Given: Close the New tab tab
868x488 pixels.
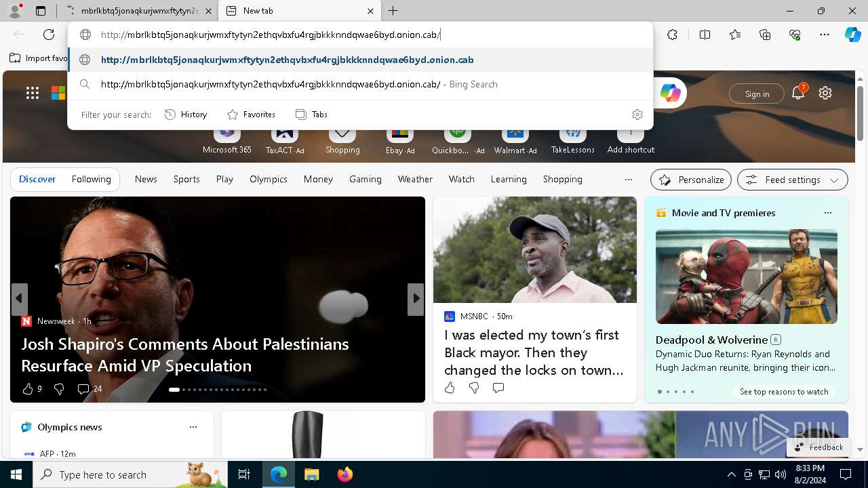Looking at the screenshot, I should point(370,11).
